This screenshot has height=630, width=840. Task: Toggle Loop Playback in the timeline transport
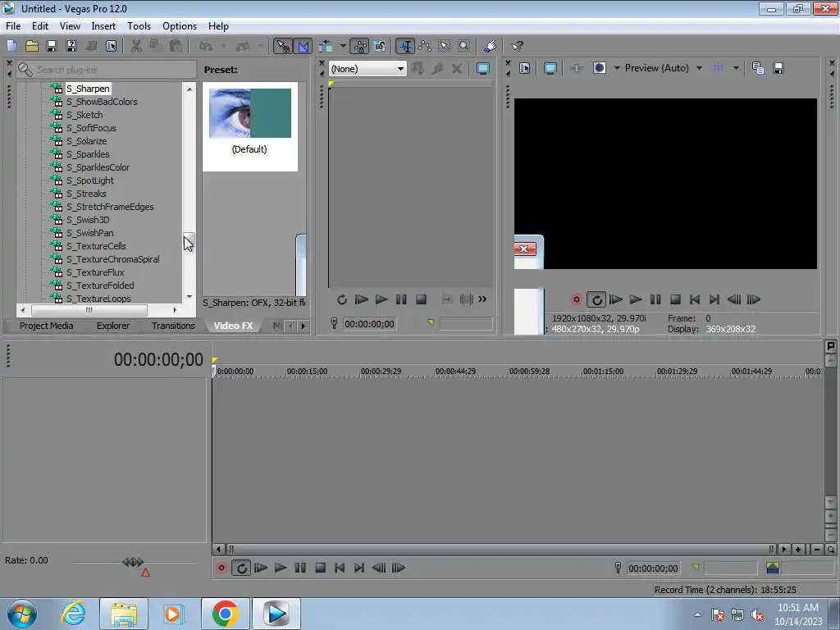pos(241,568)
